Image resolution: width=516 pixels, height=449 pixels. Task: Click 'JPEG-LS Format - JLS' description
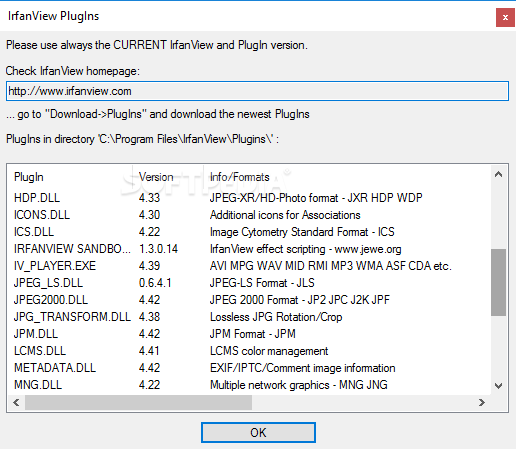(262, 283)
